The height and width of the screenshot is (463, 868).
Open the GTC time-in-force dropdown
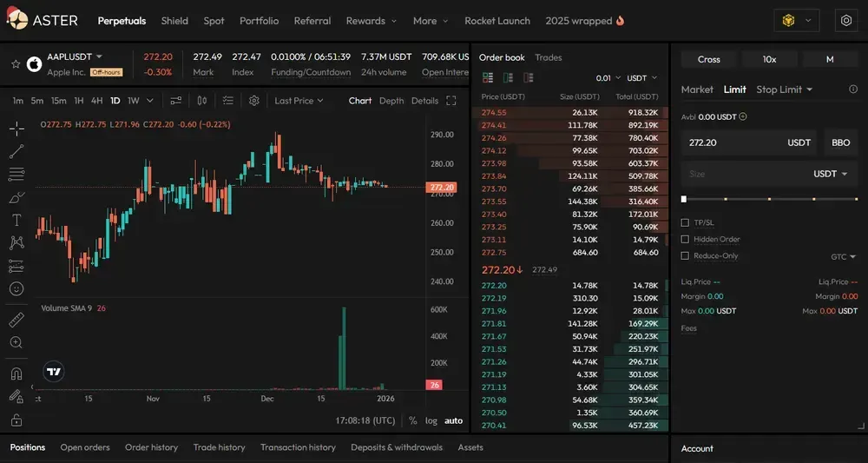coord(843,257)
